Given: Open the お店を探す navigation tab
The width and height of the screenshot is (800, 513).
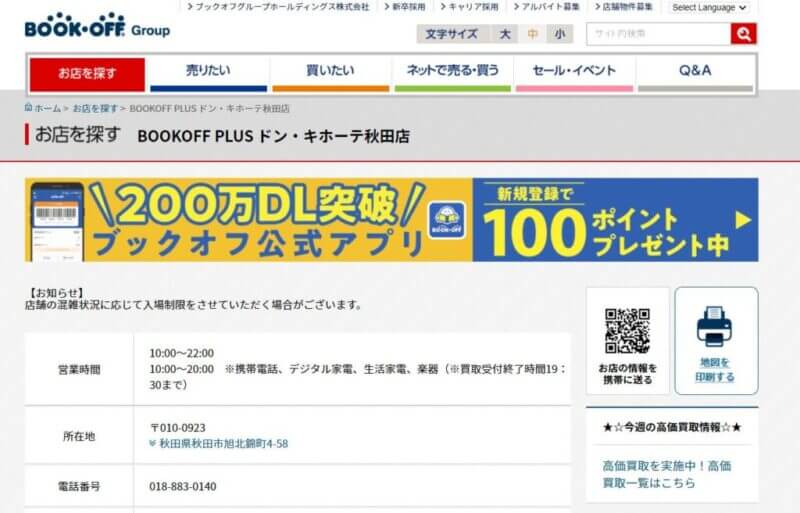Looking at the screenshot, I should click(87, 75).
